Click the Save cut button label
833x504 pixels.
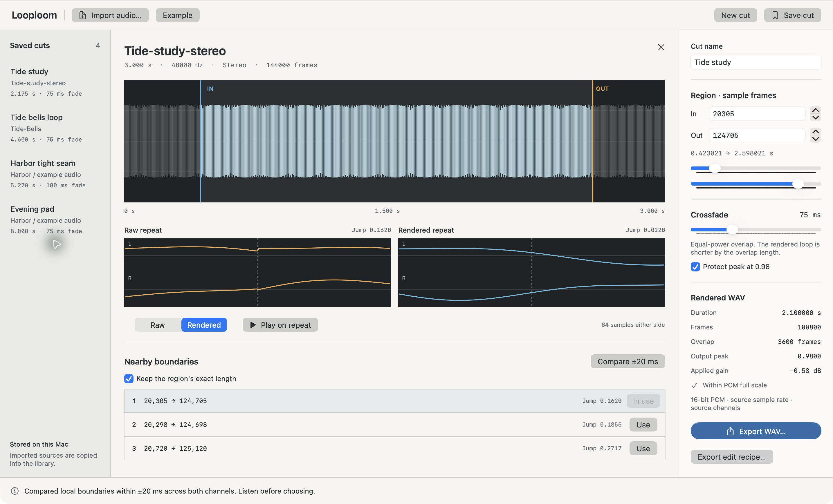(798, 15)
